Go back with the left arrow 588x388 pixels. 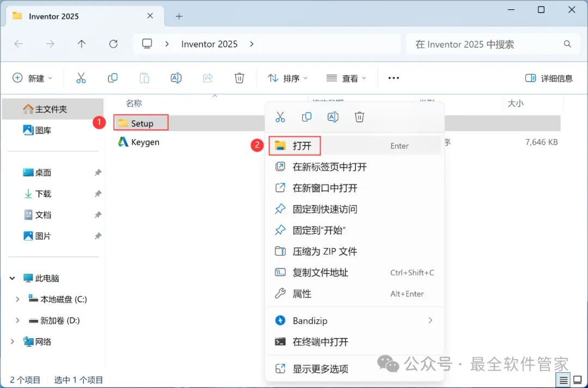pos(19,44)
